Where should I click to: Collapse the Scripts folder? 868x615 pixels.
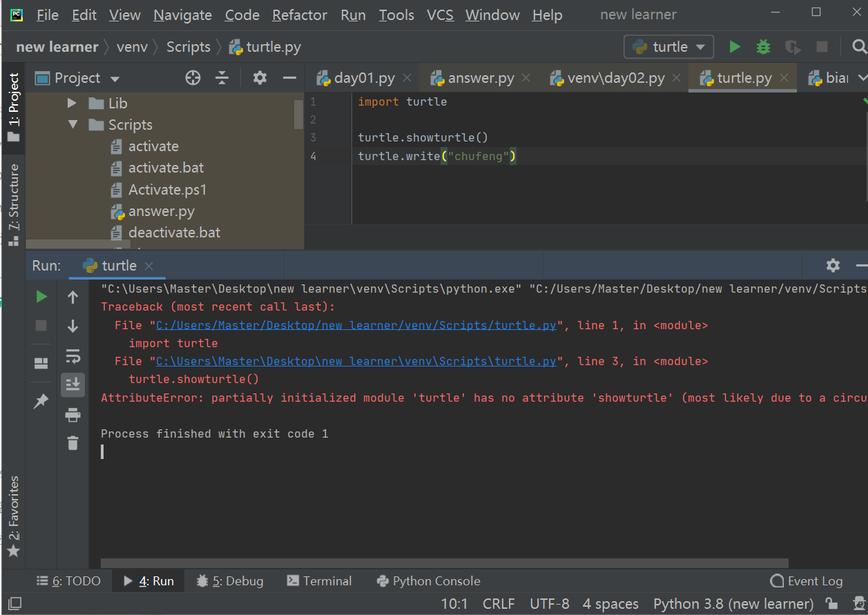73,125
